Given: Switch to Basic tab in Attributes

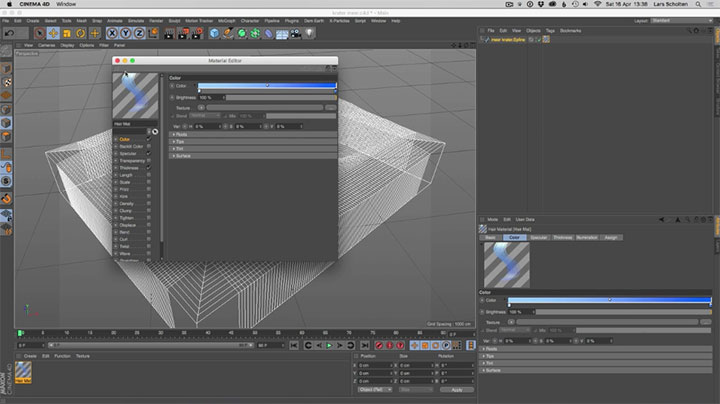Looking at the screenshot, I should tap(490, 237).
